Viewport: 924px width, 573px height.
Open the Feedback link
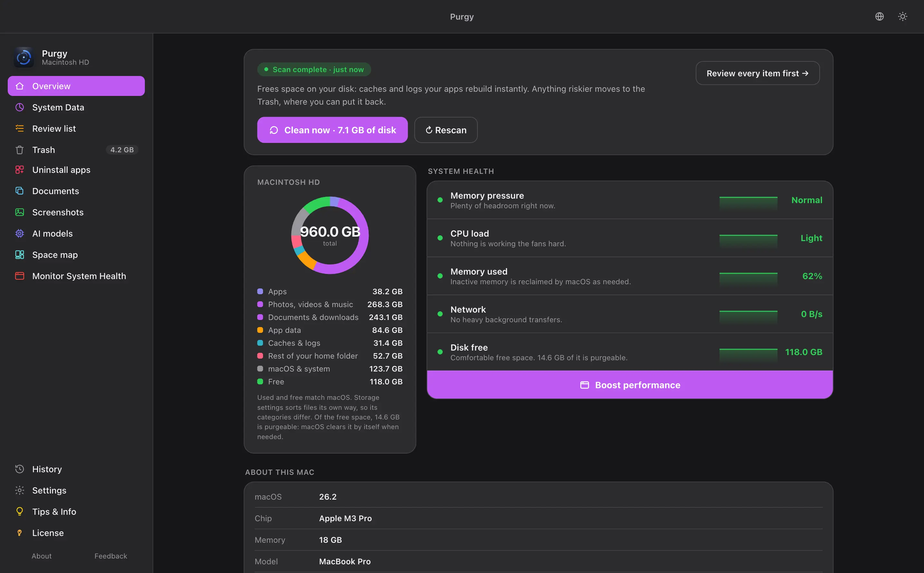tap(111, 556)
